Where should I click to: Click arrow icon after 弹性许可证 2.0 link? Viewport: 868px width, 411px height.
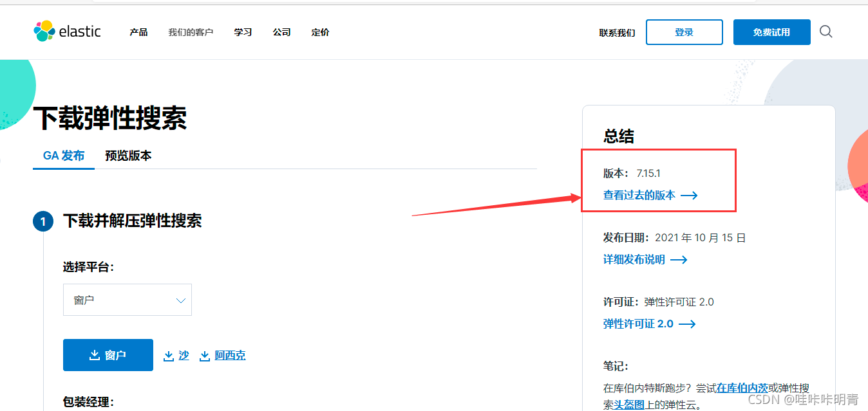687,324
